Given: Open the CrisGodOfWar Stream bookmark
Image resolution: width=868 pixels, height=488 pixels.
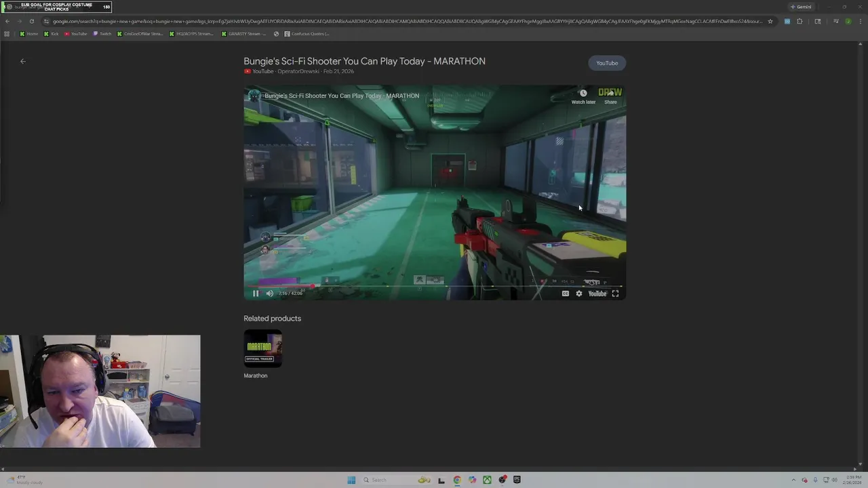Looking at the screenshot, I should 140,33.
